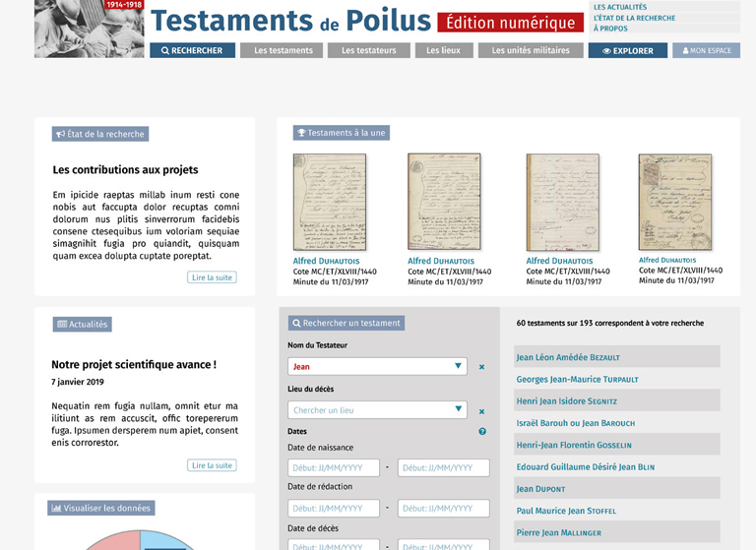Open the first testament thumbnail
The image size is (756, 550).
330,202
